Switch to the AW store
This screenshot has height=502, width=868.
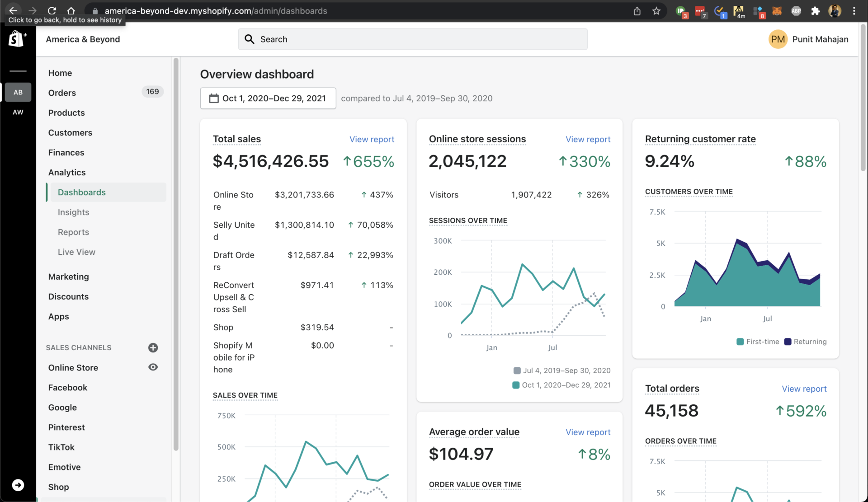[18, 112]
